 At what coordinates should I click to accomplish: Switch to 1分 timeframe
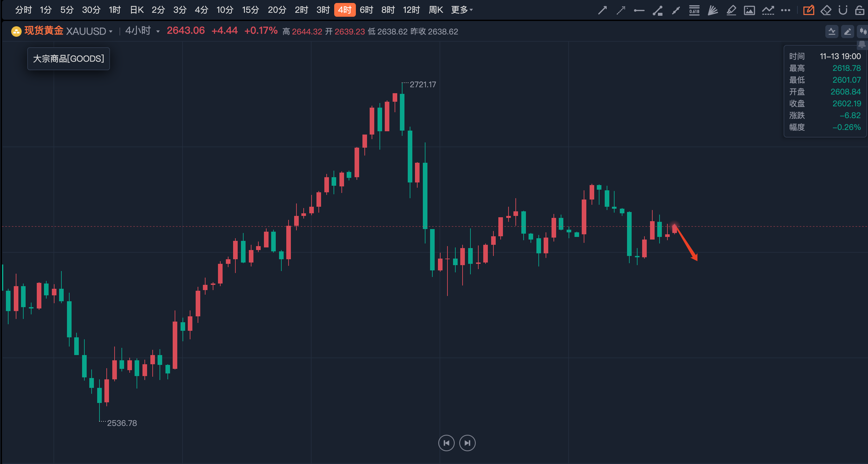pos(46,10)
